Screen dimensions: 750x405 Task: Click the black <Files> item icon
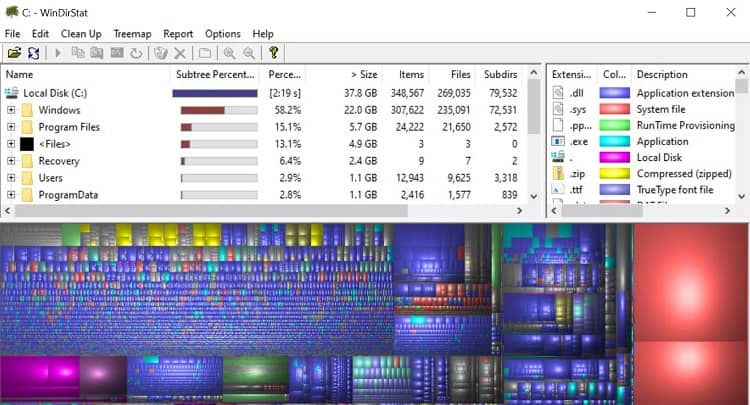coord(27,144)
